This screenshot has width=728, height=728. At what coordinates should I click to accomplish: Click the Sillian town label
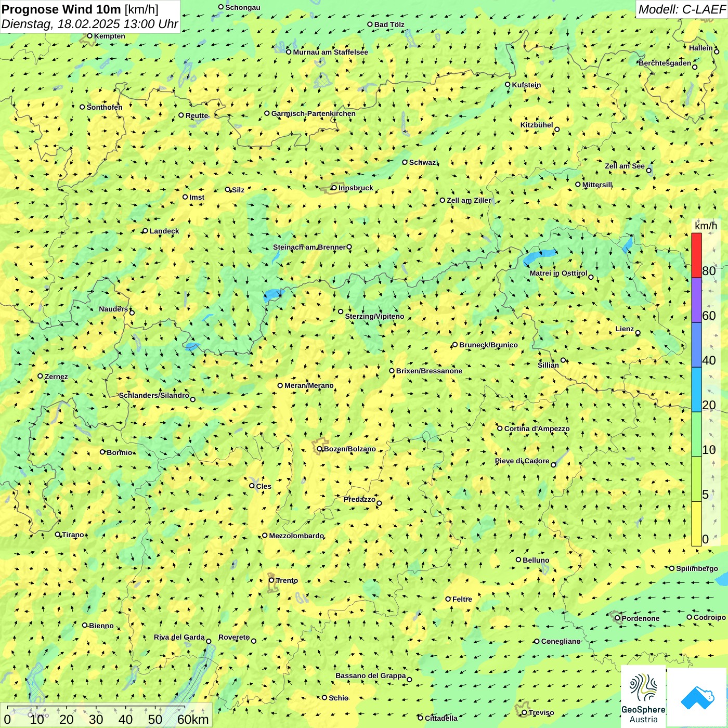click(x=548, y=365)
